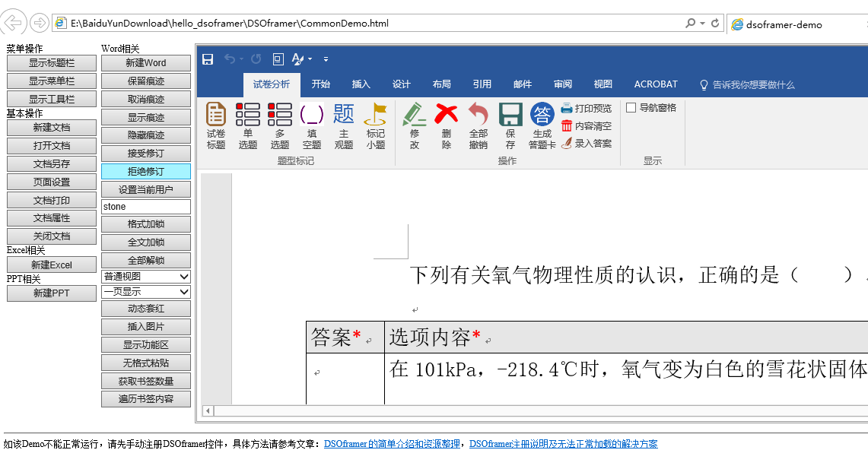Click the 全文加锁 button
This screenshot has height=450, width=868.
146,242
